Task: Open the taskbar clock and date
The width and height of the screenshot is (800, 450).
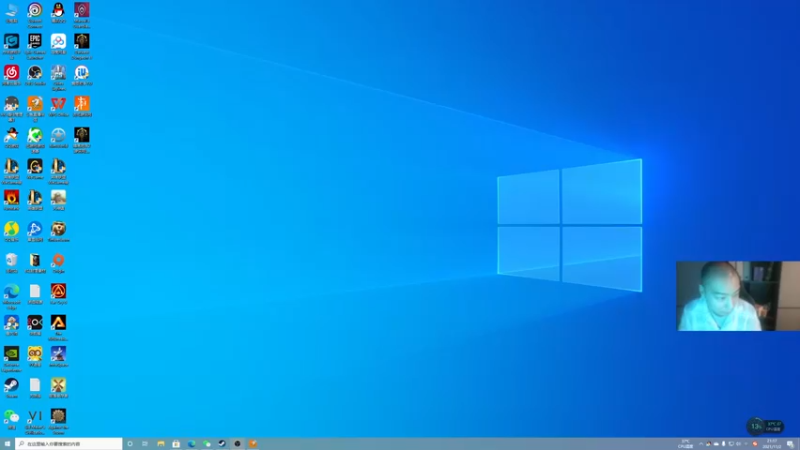Action: pyautogui.click(x=771, y=444)
